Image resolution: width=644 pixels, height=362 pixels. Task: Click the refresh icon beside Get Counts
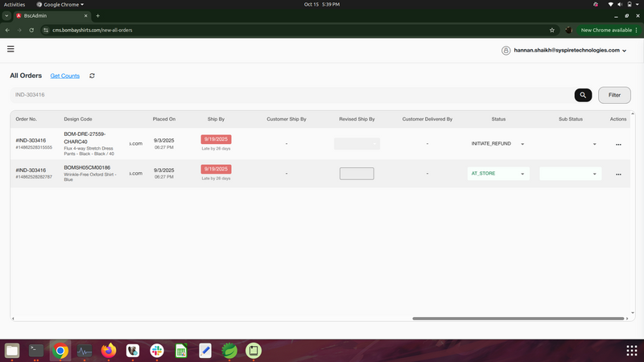click(x=92, y=76)
